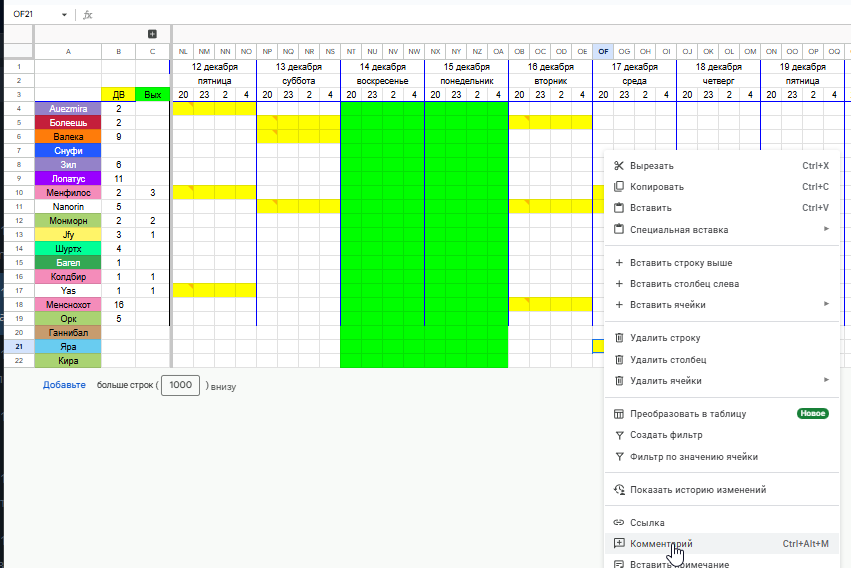Click the Монморн name cell
The image size is (851, 568).
(68, 221)
